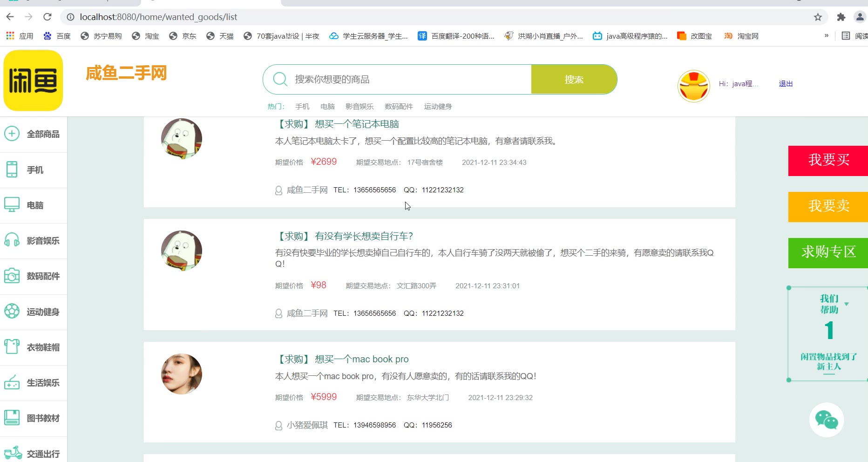Viewport: 868px width, 462px height.
Task: Open the WeChat floating chat icon
Action: [x=827, y=420]
